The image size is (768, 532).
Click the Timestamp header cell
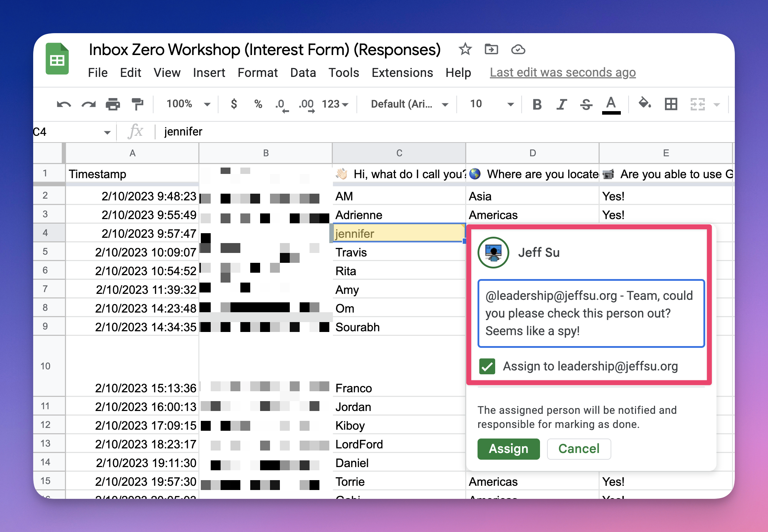pyautogui.click(x=132, y=174)
